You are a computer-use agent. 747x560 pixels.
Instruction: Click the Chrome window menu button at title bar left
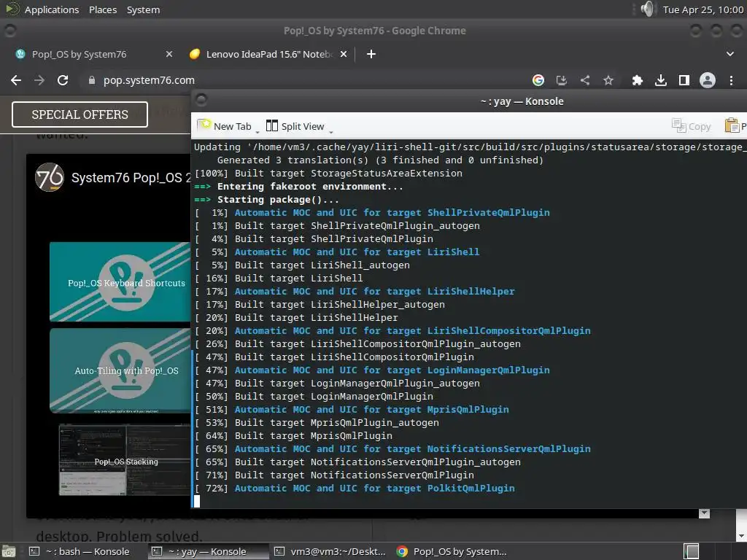[x=10, y=31]
